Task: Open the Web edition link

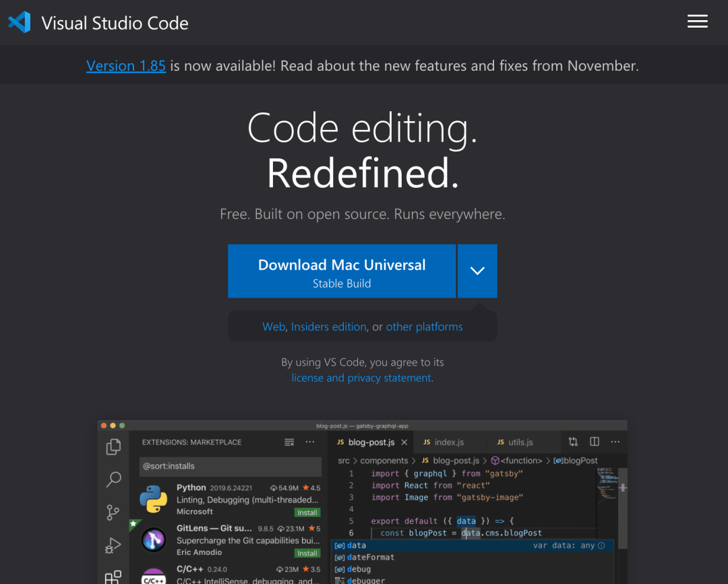Action: [274, 327]
